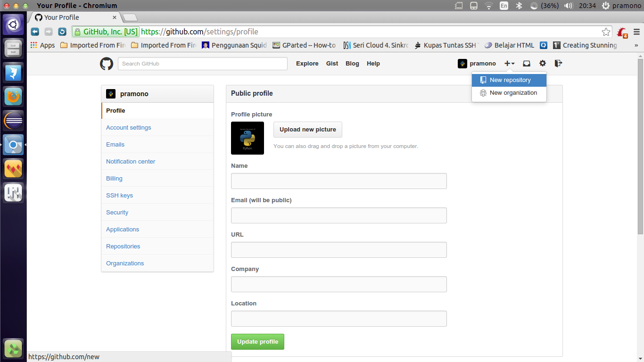Open Help in top navigation

click(x=373, y=64)
